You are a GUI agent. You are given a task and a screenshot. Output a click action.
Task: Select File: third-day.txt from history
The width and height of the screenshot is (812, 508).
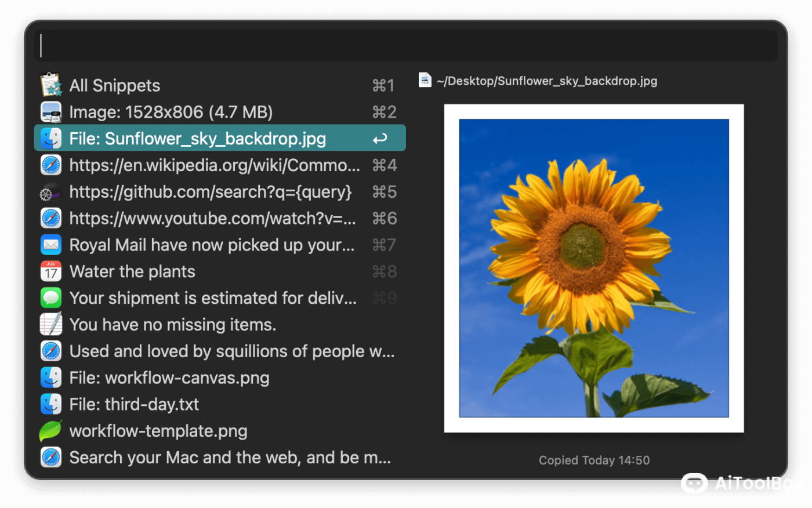click(134, 405)
